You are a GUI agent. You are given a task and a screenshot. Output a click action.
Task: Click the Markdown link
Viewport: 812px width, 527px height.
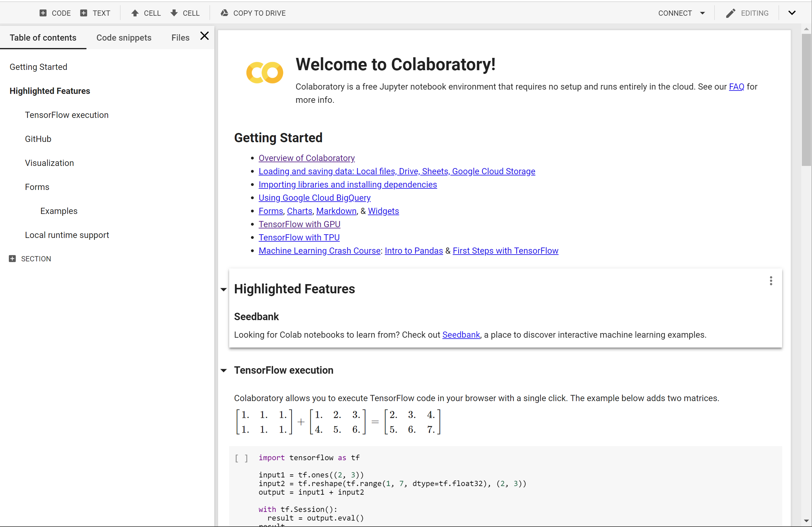click(336, 211)
